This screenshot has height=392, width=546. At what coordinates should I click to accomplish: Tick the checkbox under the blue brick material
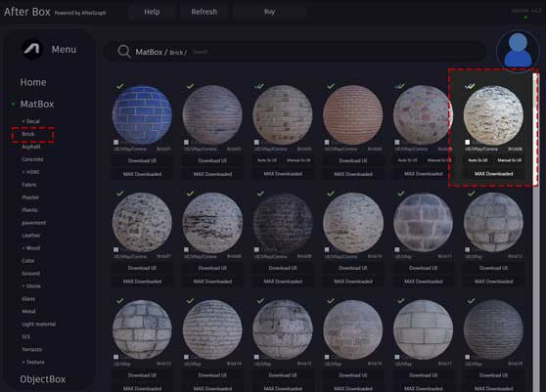(x=116, y=143)
